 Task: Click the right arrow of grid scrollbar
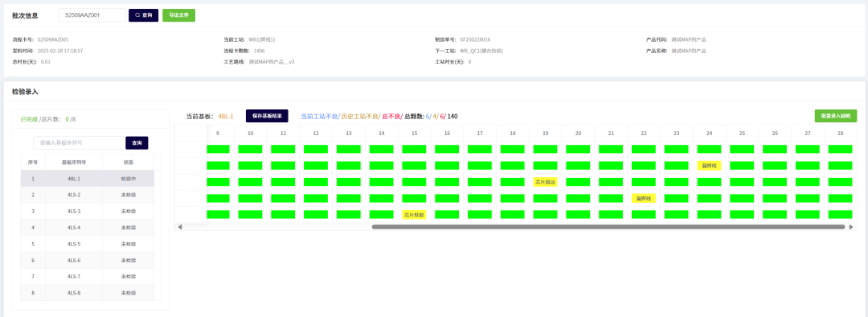point(851,227)
